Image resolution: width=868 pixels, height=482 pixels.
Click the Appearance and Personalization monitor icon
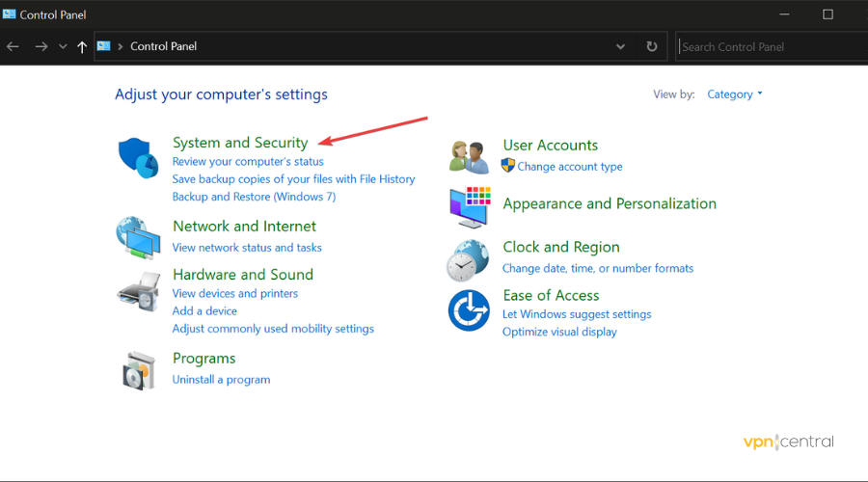point(470,205)
